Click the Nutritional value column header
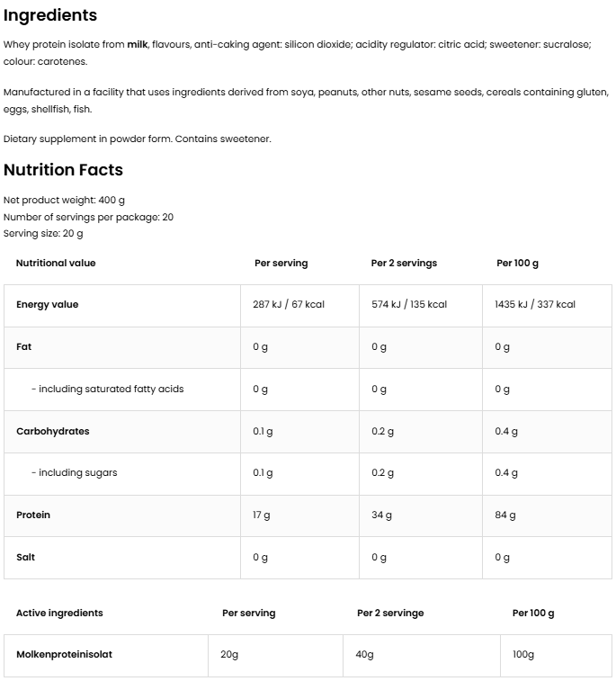This screenshot has height=681, width=616. [56, 264]
